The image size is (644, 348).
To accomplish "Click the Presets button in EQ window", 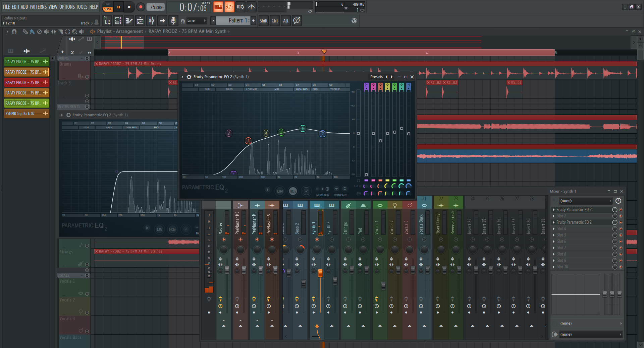I will 376,77.
